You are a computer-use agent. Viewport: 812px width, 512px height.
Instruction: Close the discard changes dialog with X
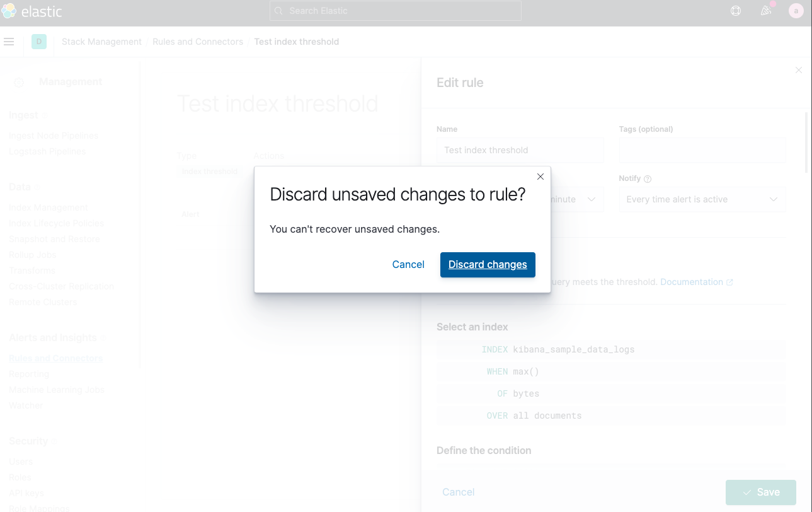tap(540, 177)
